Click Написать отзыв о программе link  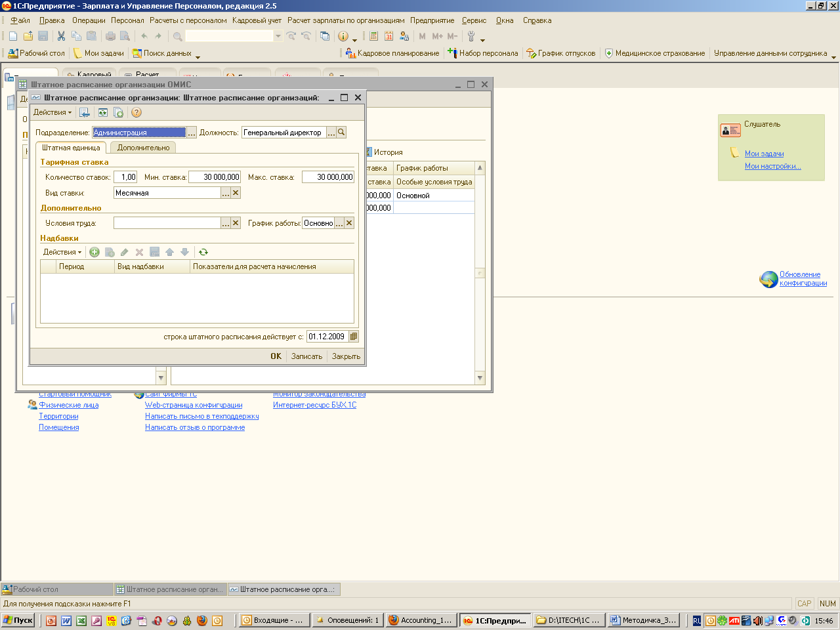pos(195,427)
